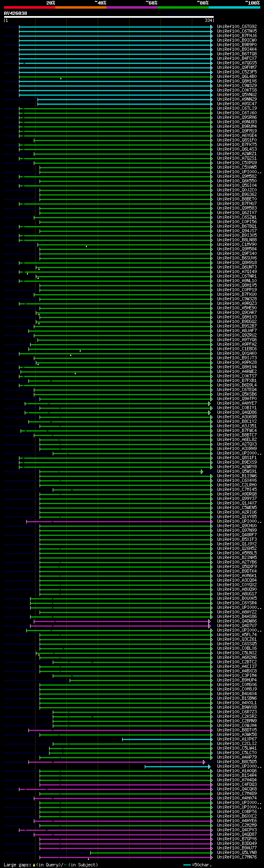Click label UniRef100_B9HUP4
Viewport: 264px width, 868px height.
pyautogui.click(x=237, y=680)
